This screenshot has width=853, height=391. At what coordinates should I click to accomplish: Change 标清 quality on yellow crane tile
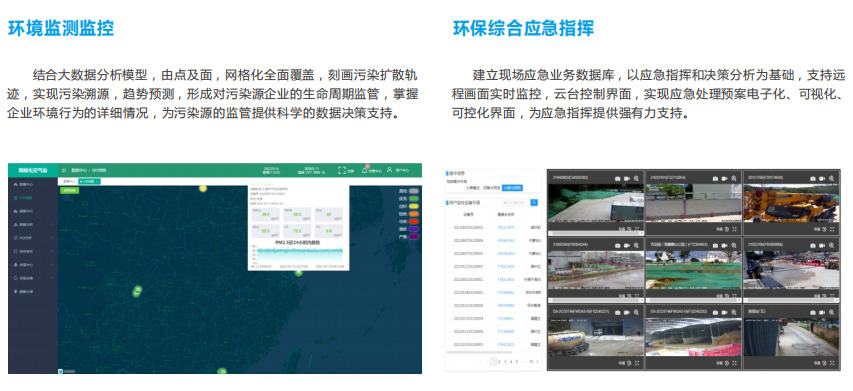point(817,229)
